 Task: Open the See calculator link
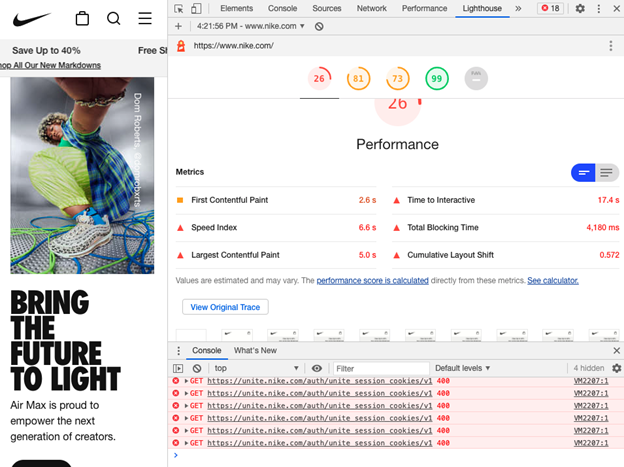pos(552,281)
